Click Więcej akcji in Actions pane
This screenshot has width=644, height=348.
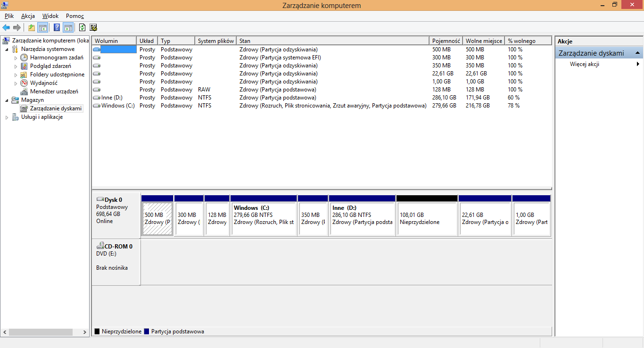(584, 64)
